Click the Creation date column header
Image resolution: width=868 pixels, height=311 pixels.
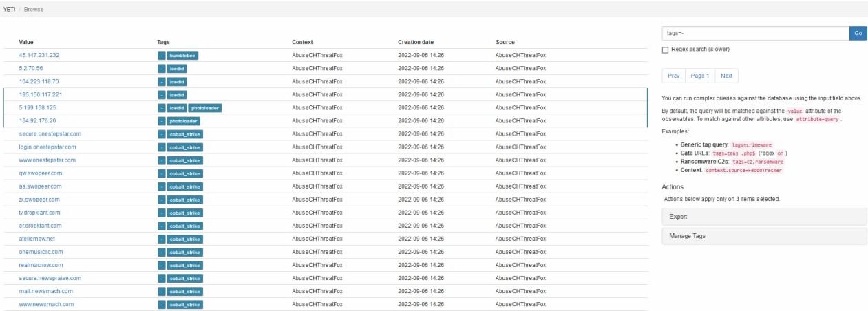(416, 42)
